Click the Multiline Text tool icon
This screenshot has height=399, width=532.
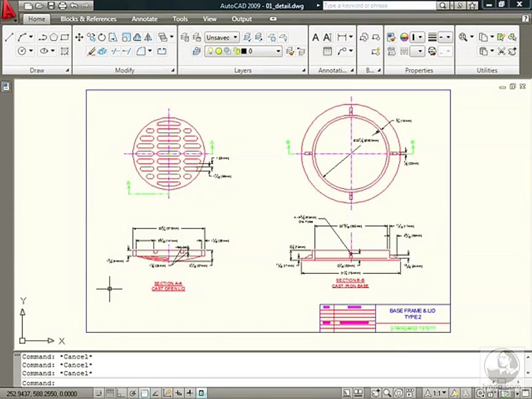pyautogui.click(x=315, y=38)
